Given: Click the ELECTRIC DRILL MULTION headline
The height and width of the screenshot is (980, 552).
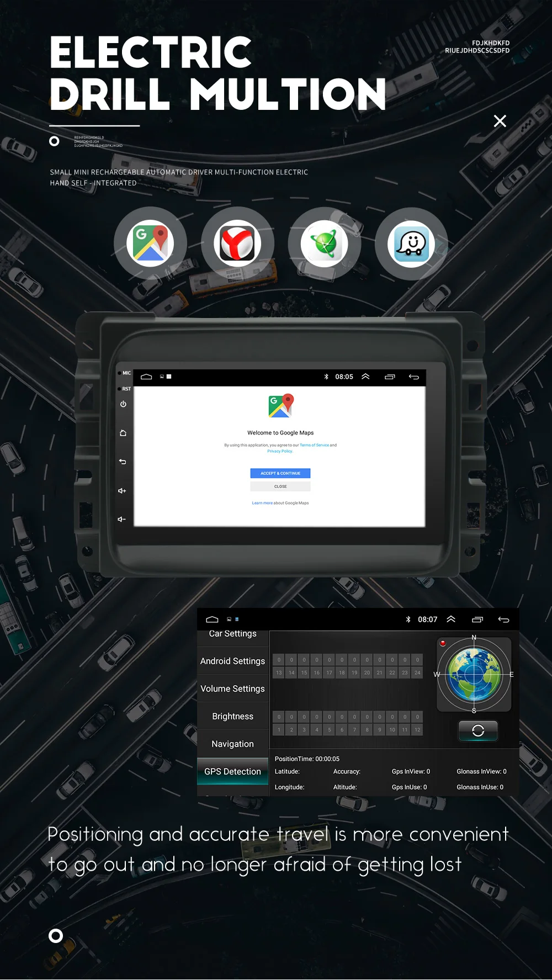Looking at the screenshot, I should tap(217, 73).
